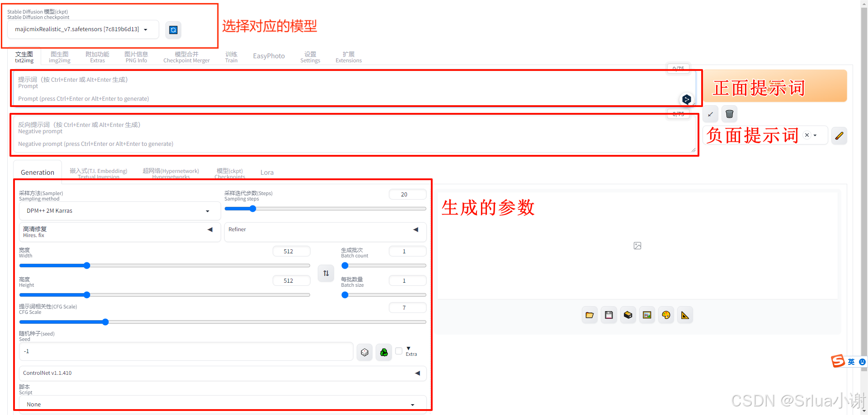The image size is (868, 415).
Task: Open the Stable Diffusion checkpoint dropdown
Action: click(83, 29)
